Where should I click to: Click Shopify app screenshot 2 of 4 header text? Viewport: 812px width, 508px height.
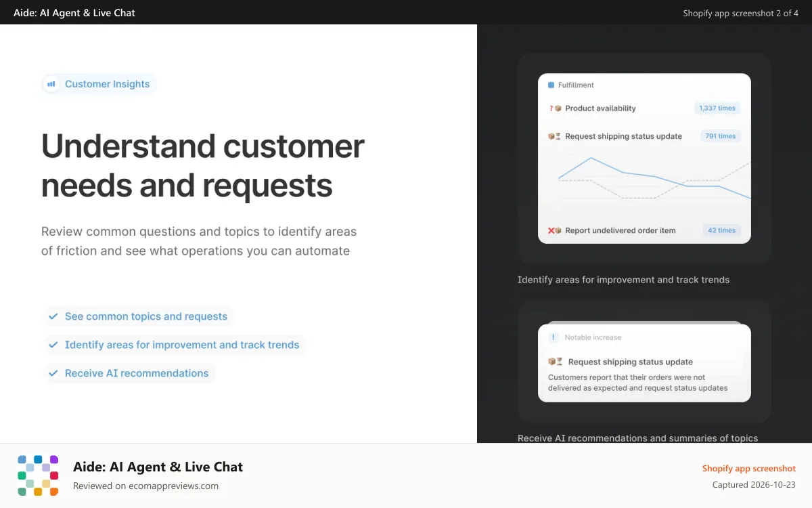click(741, 13)
